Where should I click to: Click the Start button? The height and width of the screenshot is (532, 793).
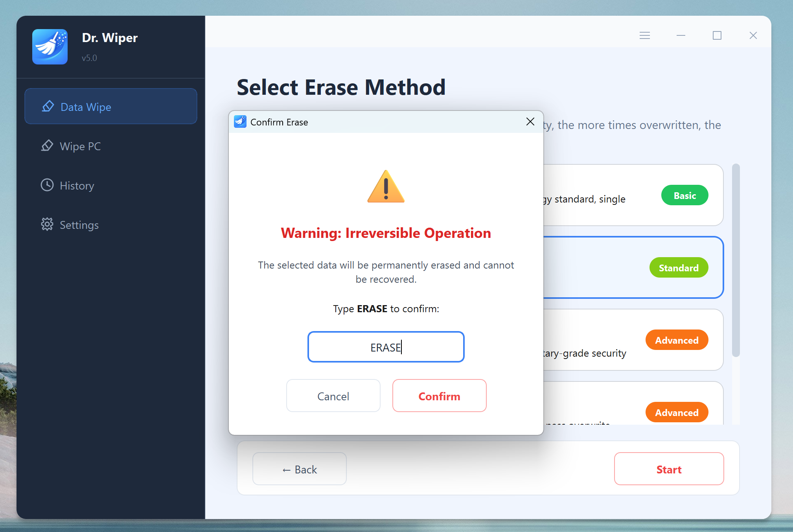click(x=669, y=469)
